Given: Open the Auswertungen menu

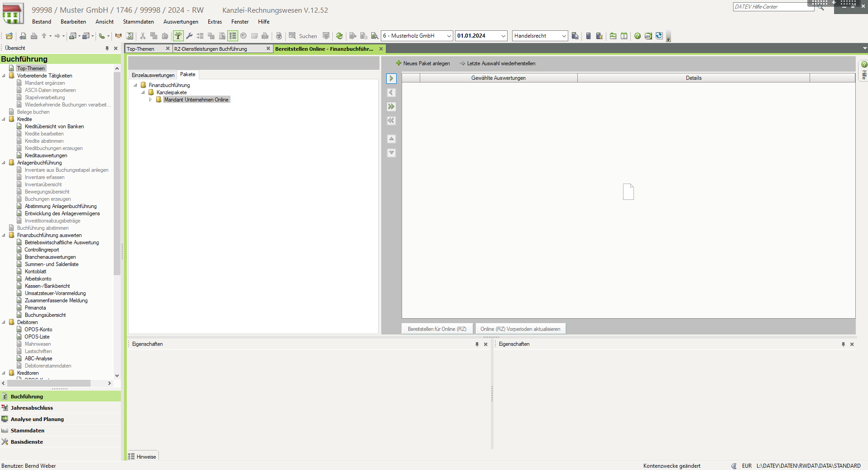Looking at the screenshot, I should click(x=181, y=22).
